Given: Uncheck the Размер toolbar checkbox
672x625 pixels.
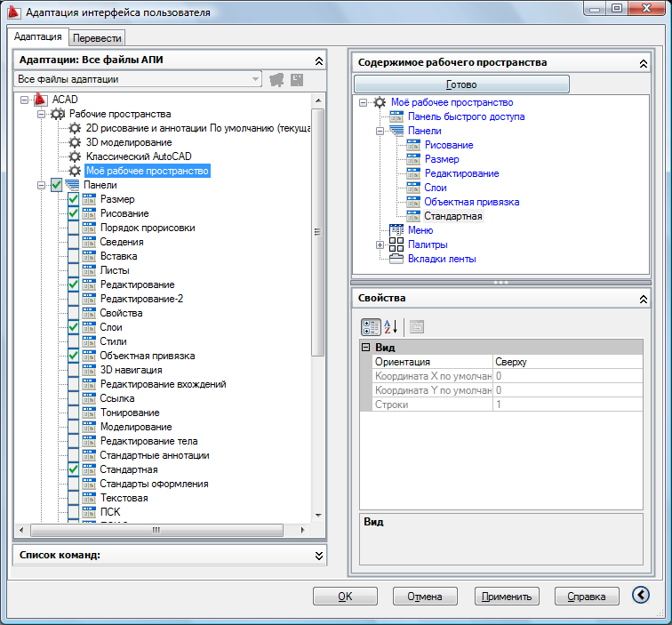Looking at the screenshot, I should tap(73, 199).
